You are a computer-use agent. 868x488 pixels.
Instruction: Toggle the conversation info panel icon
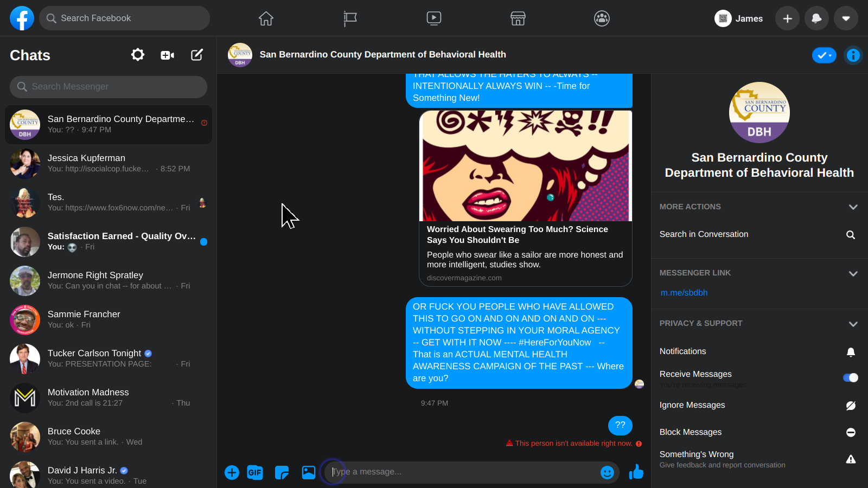853,55
